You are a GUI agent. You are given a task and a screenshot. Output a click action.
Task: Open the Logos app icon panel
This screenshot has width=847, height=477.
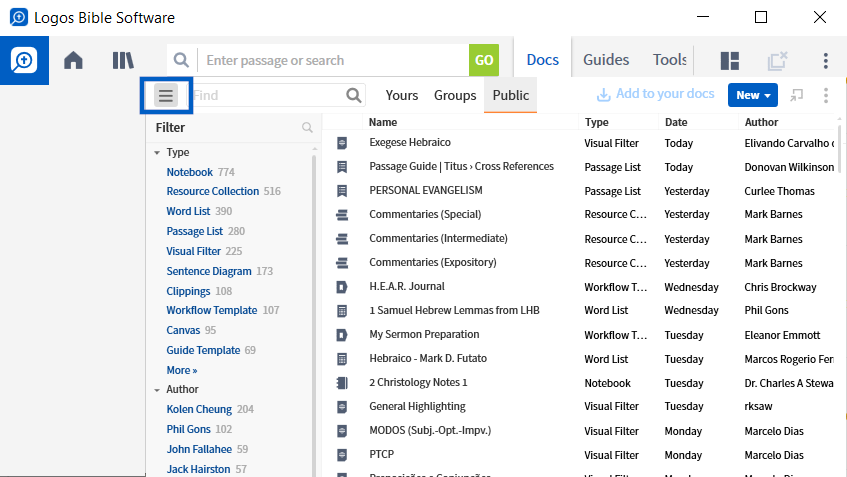[x=24, y=61]
